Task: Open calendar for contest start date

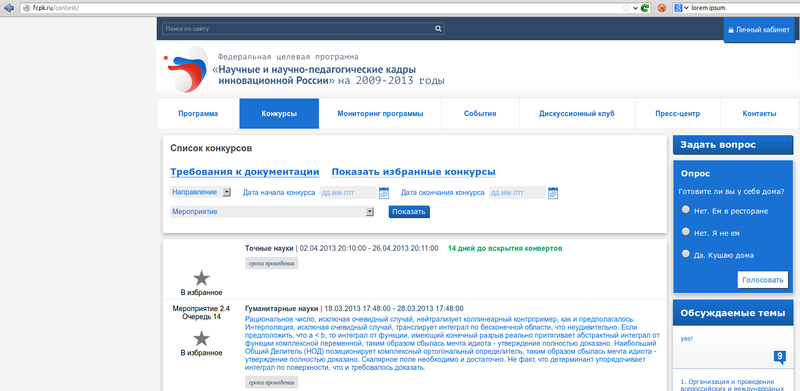Action: 384,193
